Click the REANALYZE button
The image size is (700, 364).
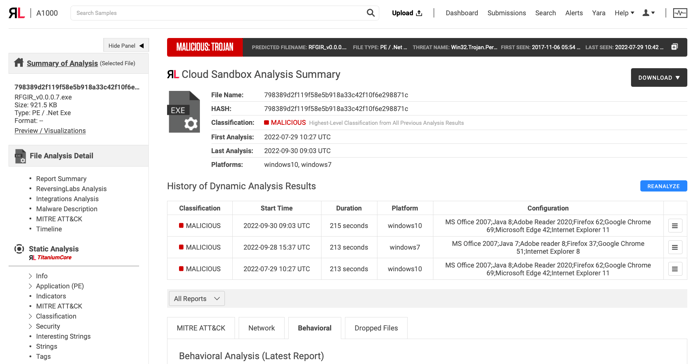pos(663,186)
